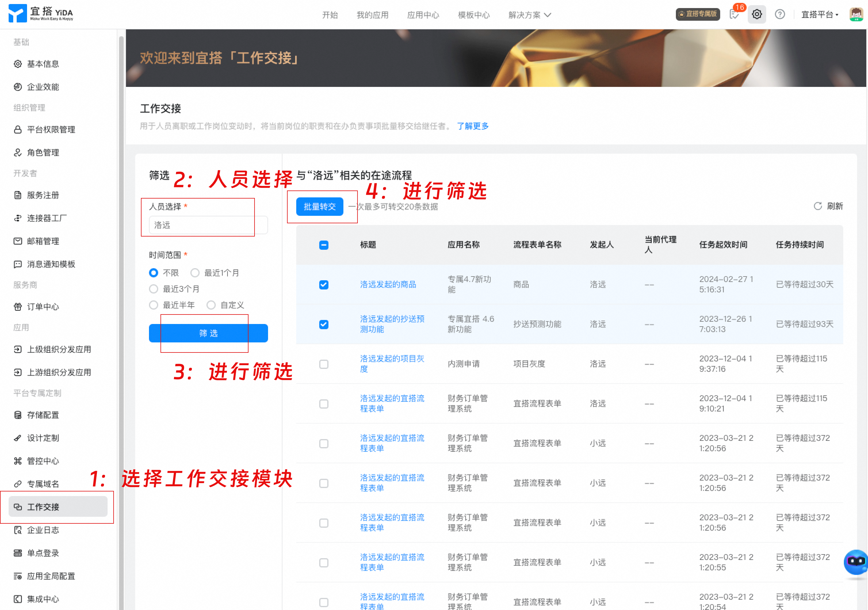The image size is (868, 610).
Task: Go to the 开始 nav tab
Action: pyautogui.click(x=330, y=15)
